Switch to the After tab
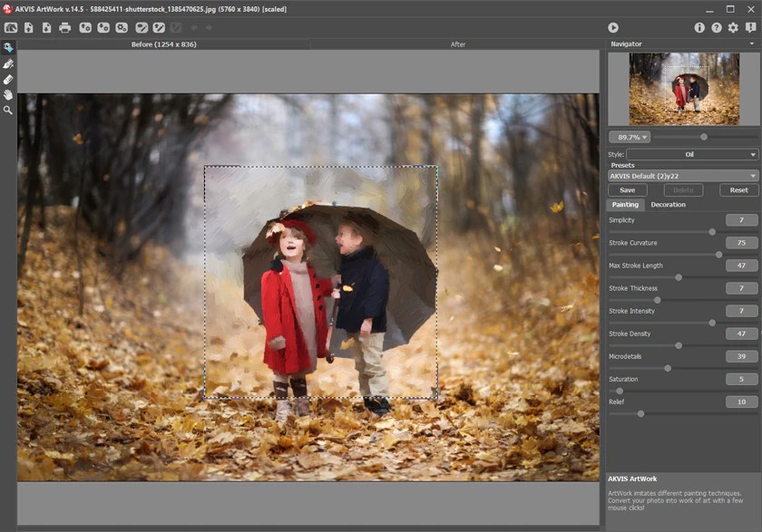762x532 pixels. coord(458,44)
